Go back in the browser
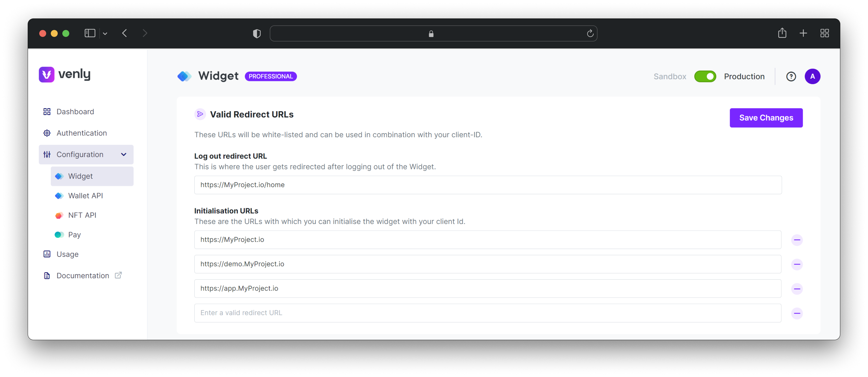This screenshot has width=868, height=377. click(x=125, y=33)
